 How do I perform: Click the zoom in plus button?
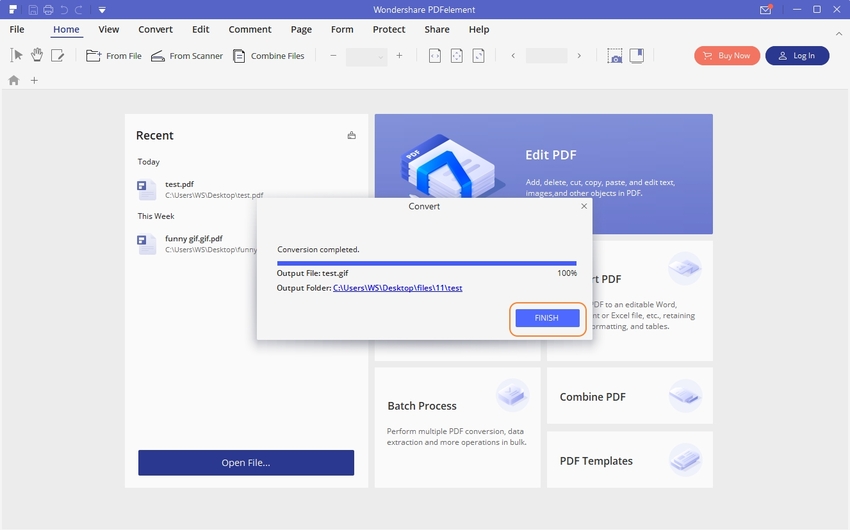pos(400,55)
